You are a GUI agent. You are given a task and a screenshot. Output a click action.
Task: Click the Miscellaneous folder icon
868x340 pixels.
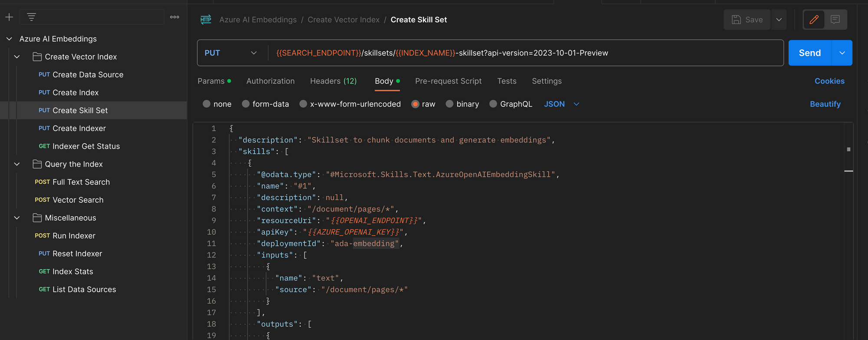click(x=37, y=218)
